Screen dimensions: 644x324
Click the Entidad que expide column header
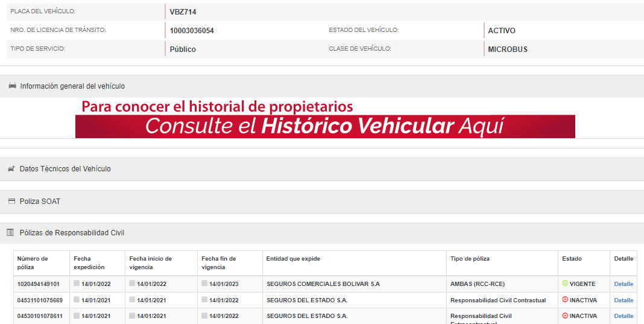tap(293, 259)
